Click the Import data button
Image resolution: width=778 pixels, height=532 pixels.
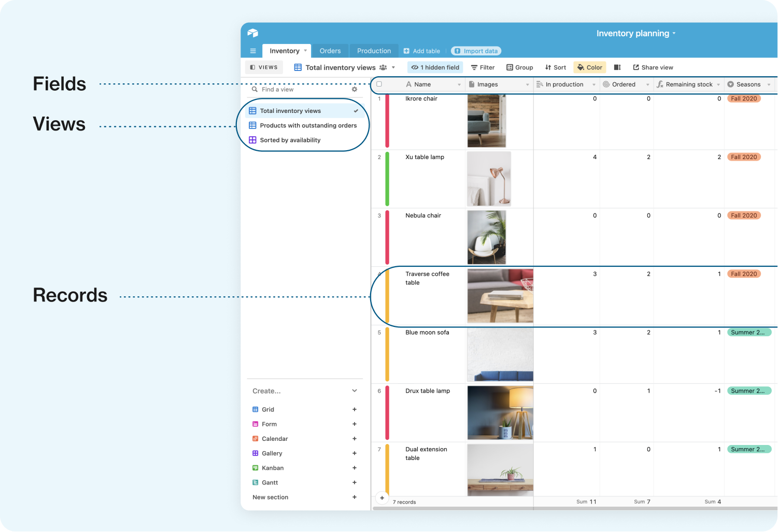(476, 50)
